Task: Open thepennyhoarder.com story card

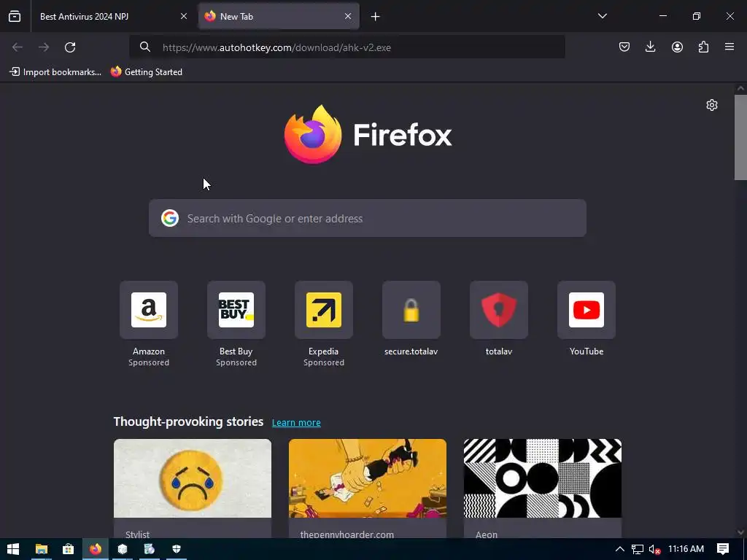Action: coord(368,488)
